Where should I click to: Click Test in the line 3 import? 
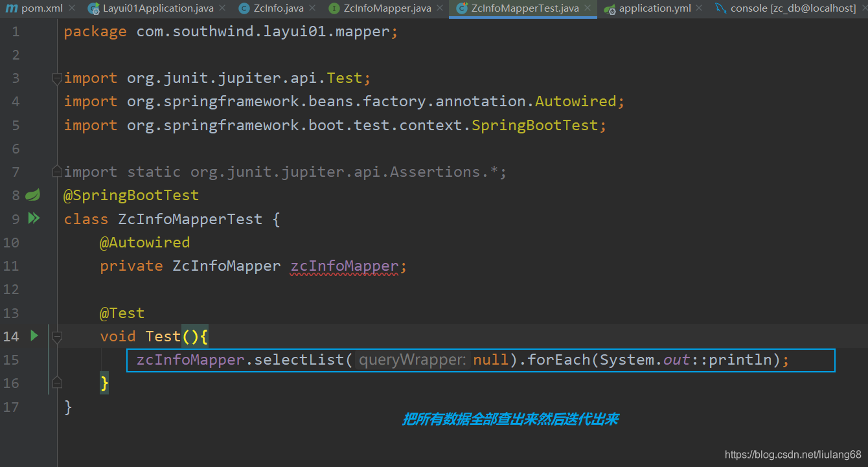pyautogui.click(x=345, y=78)
